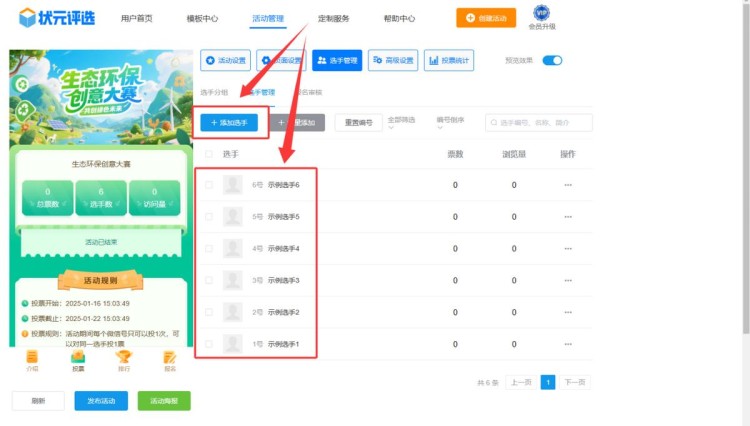Tick the select-all checkbox in header
750x426 pixels.
(x=209, y=154)
